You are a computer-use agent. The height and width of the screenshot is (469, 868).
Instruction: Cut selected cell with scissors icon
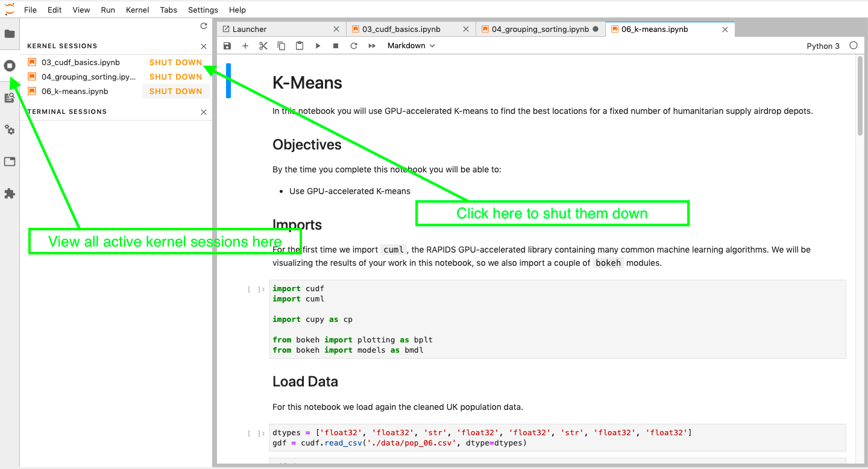[263, 46]
